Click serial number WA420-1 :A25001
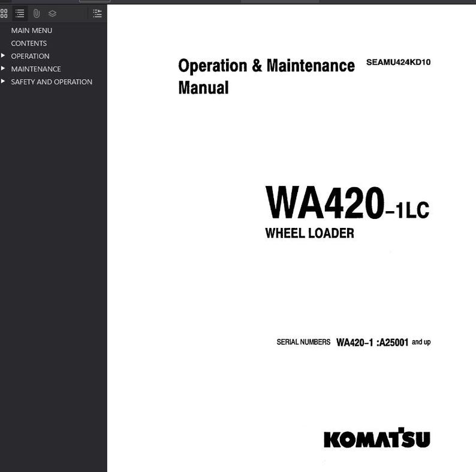The image size is (476, 472). point(372,342)
